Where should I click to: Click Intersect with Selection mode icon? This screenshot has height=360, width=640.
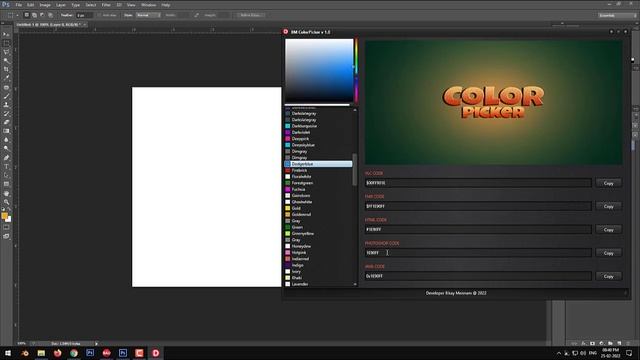pos(50,15)
